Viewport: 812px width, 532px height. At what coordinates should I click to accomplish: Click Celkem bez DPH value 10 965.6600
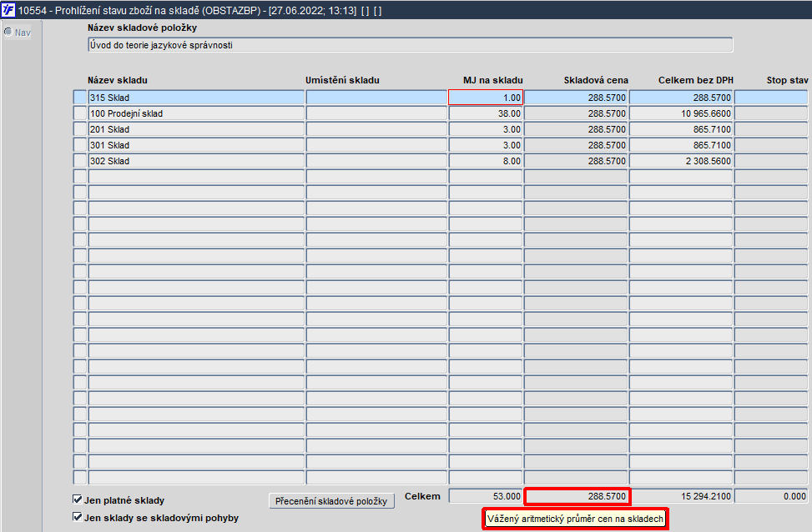tap(681, 113)
